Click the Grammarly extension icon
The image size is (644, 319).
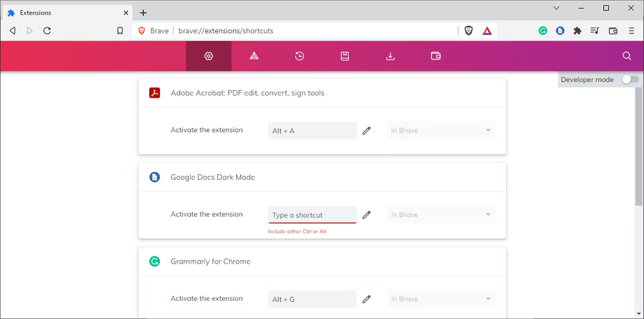click(x=543, y=31)
